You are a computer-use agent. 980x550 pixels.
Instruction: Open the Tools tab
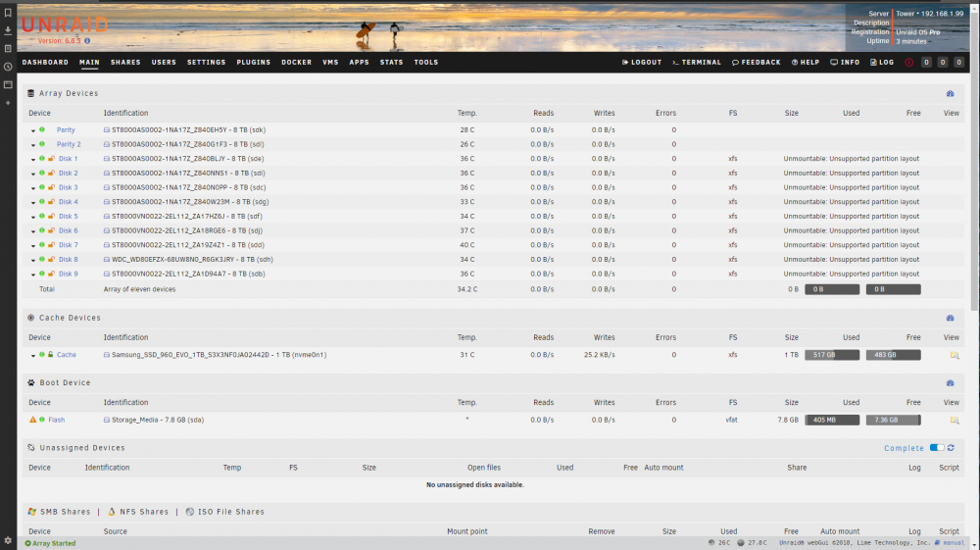[x=426, y=63]
